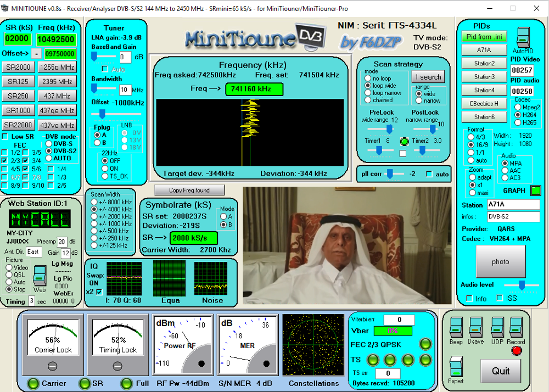Click the FEC 2/3 QPSK green LED
This screenshot has height=392, width=549.
(x=425, y=344)
